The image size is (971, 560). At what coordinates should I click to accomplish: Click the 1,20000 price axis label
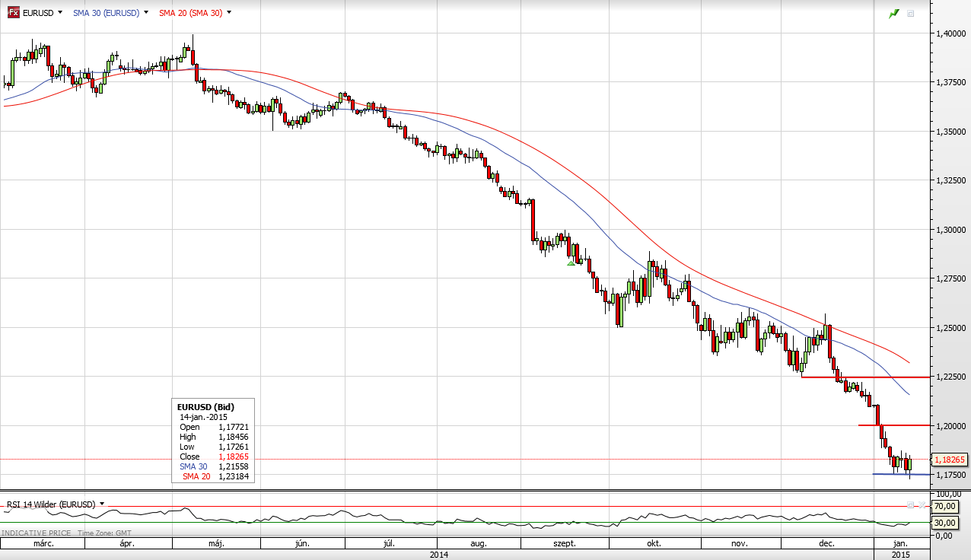point(950,426)
